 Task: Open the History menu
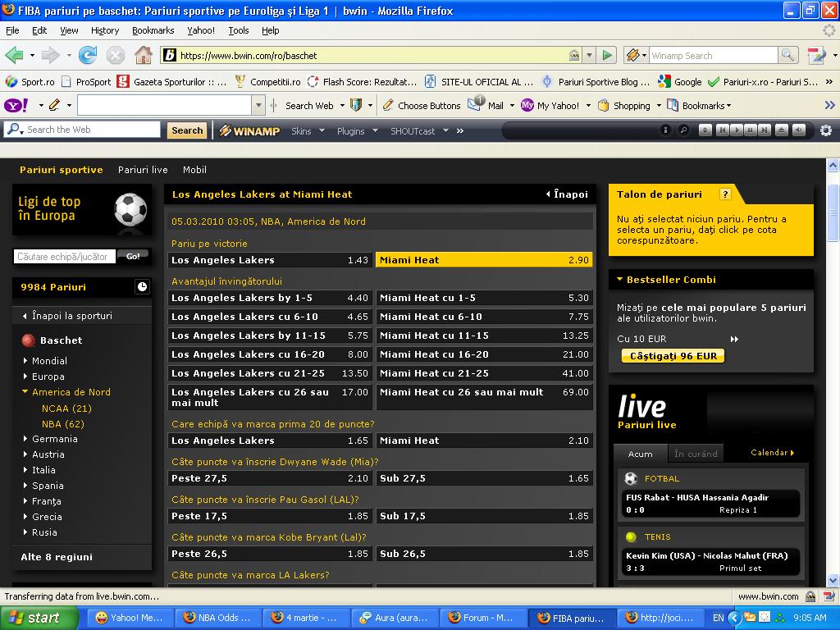click(105, 30)
